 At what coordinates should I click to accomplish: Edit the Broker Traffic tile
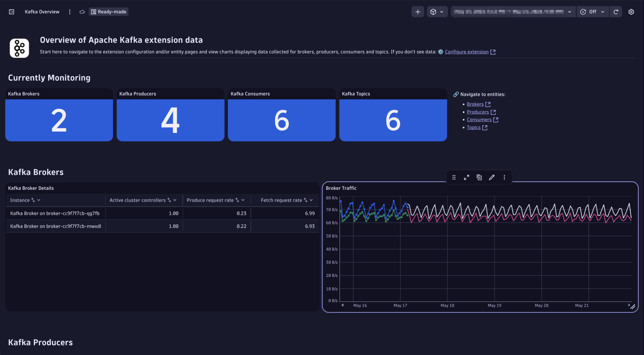tap(492, 177)
